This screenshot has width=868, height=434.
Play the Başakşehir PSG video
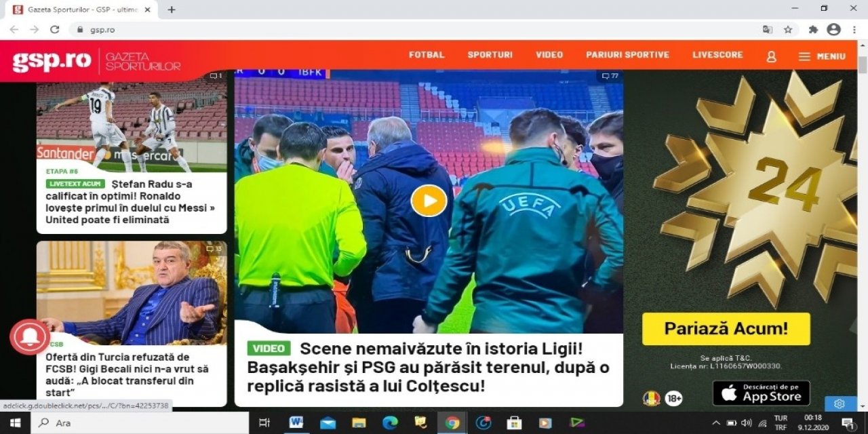coord(429,201)
